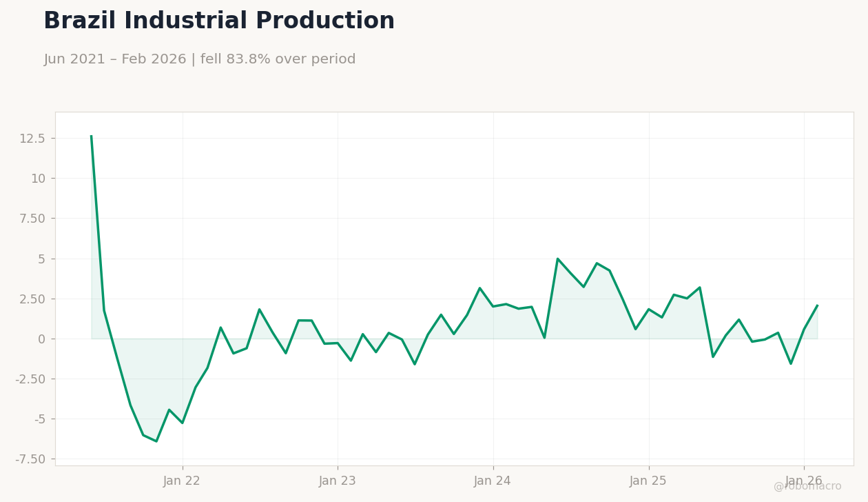This screenshot has height=502, width=868.
Task: Click the Jan 24 x-axis label
Action: tap(493, 481)
